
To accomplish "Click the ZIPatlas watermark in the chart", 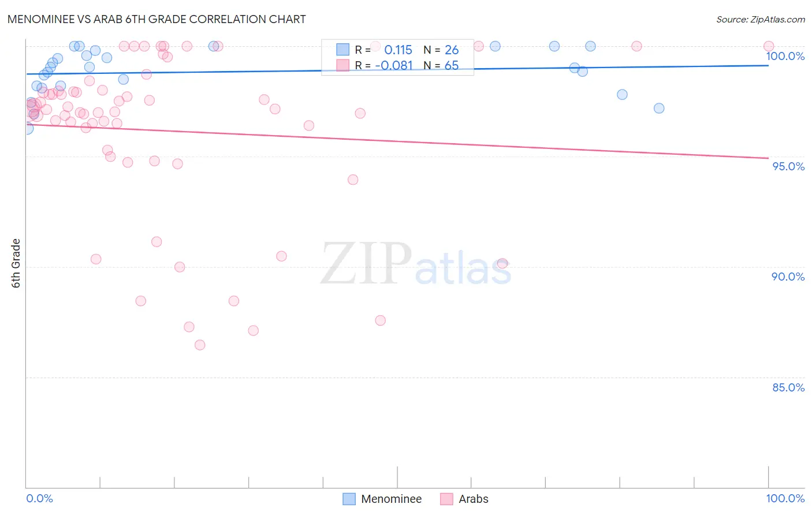I will pyautogui.click(x=416, y=263).
